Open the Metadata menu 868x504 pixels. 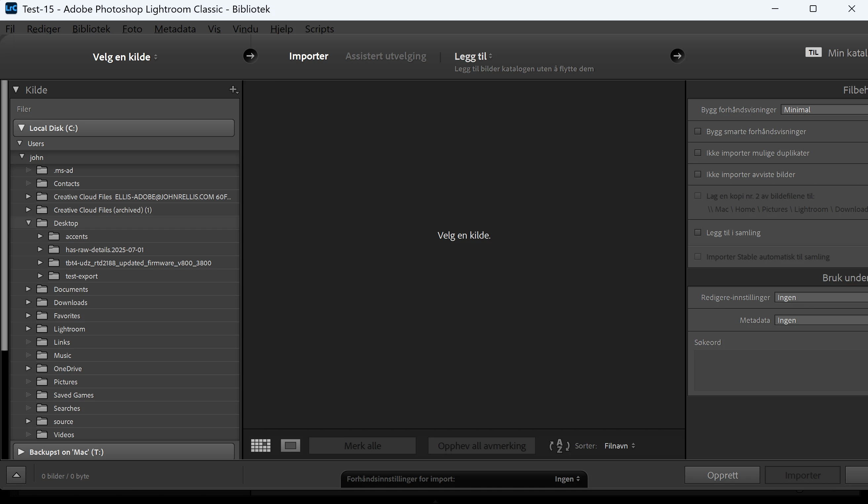click(x=175, y=29)
